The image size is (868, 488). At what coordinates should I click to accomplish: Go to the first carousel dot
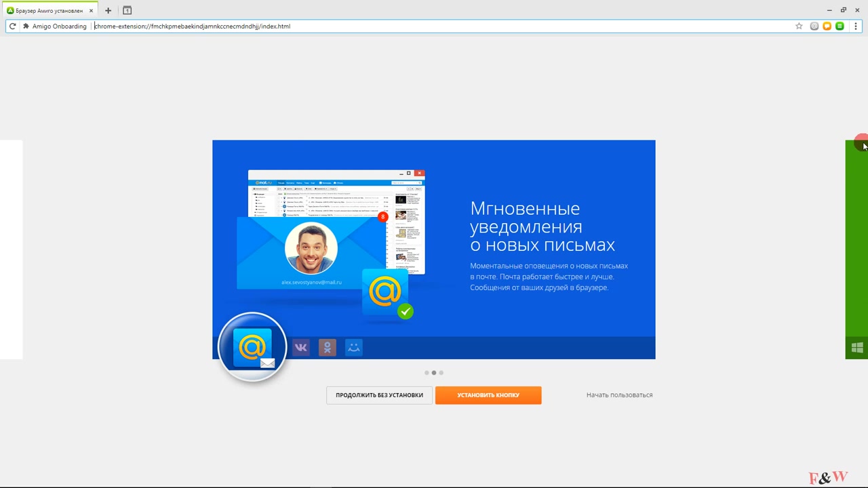click(427, 373)
